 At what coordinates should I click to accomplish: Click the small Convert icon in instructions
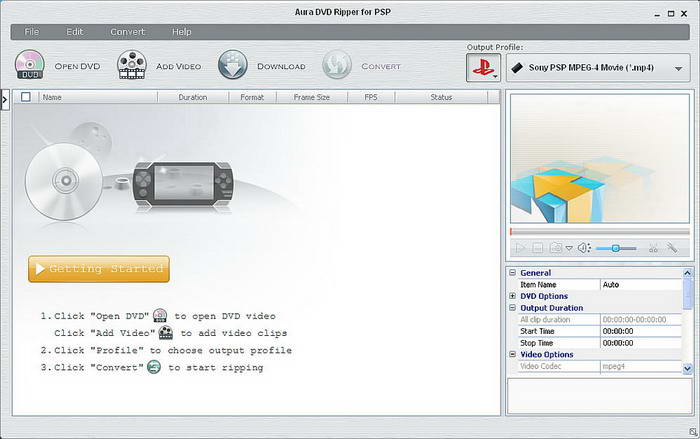[154, 367]
